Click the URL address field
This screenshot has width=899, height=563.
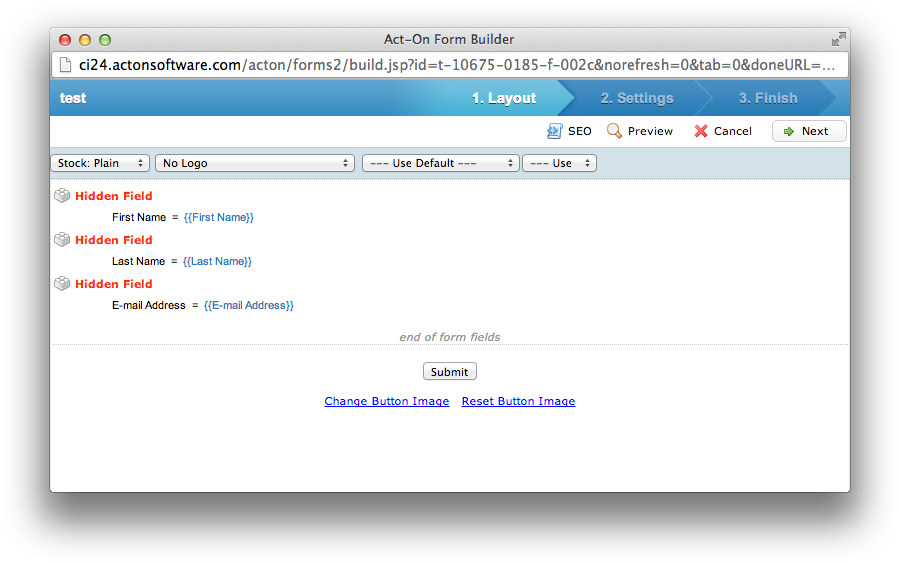(x=450, y=65)
